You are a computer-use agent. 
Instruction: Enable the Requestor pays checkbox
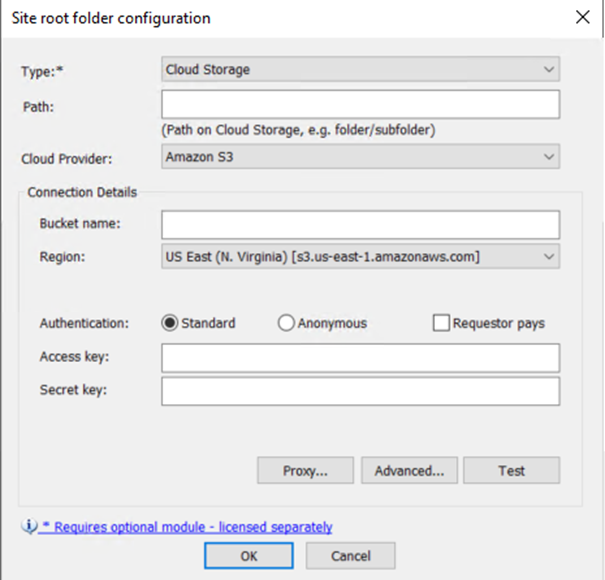click(x=441, y=323)
